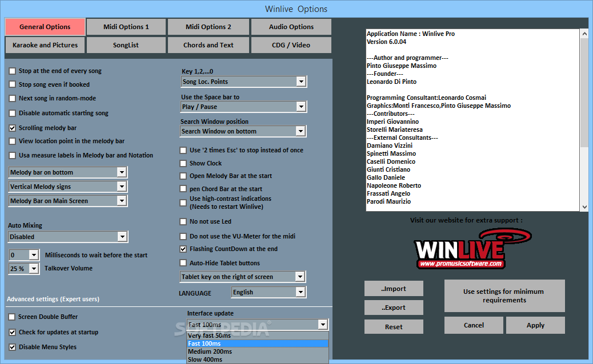The height and width of the screenshot is (364, 593).
Task: Click credits scrollbar up arrow
Action: [x=584, y=34]
